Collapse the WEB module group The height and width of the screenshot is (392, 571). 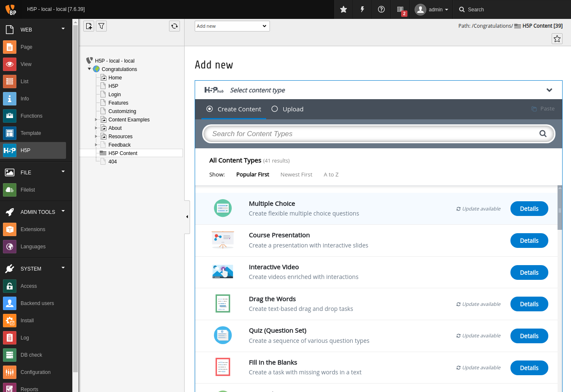coord(63,29)
